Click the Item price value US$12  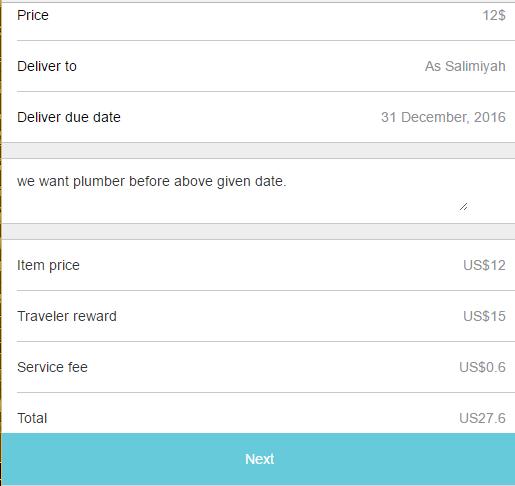(x=484, y=265)
